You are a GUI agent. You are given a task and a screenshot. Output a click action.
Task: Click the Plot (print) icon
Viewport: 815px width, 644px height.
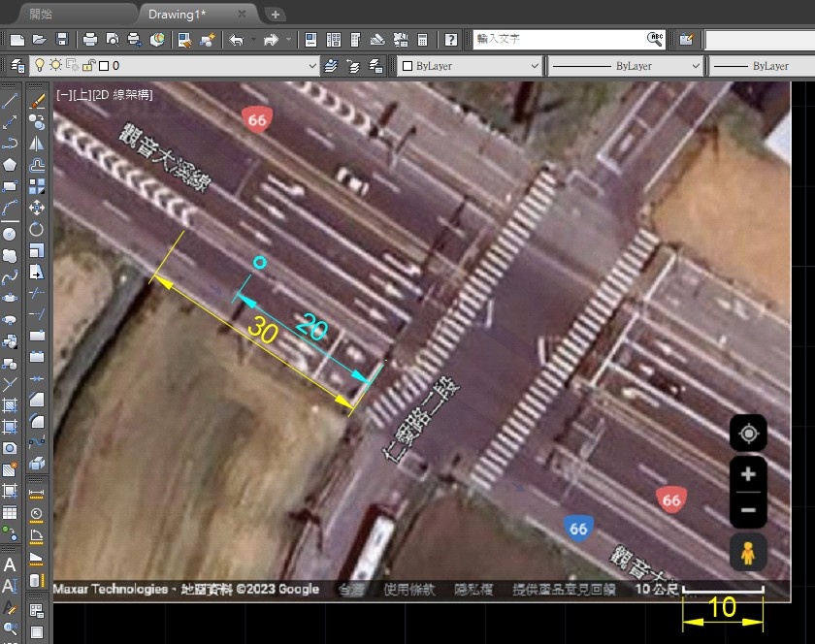click(90, 40)
